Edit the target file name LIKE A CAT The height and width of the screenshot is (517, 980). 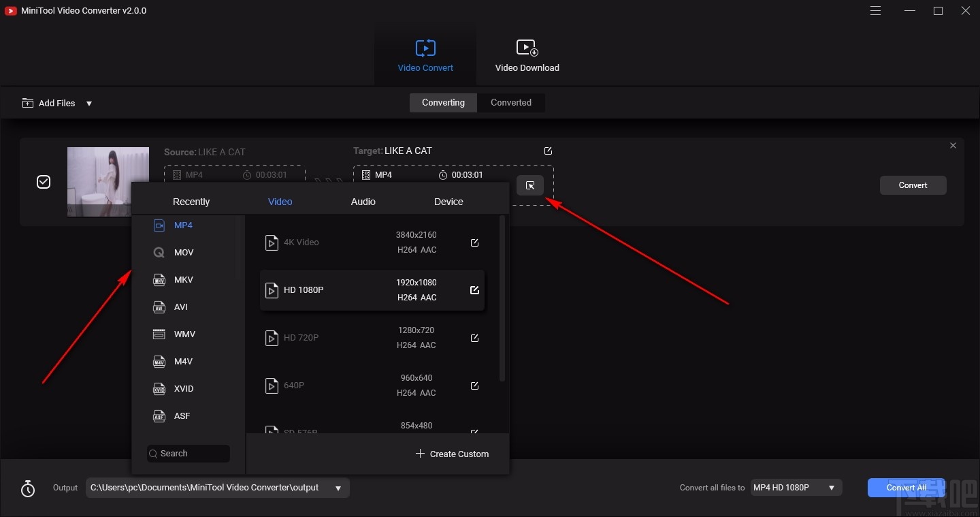click(548, 151)
